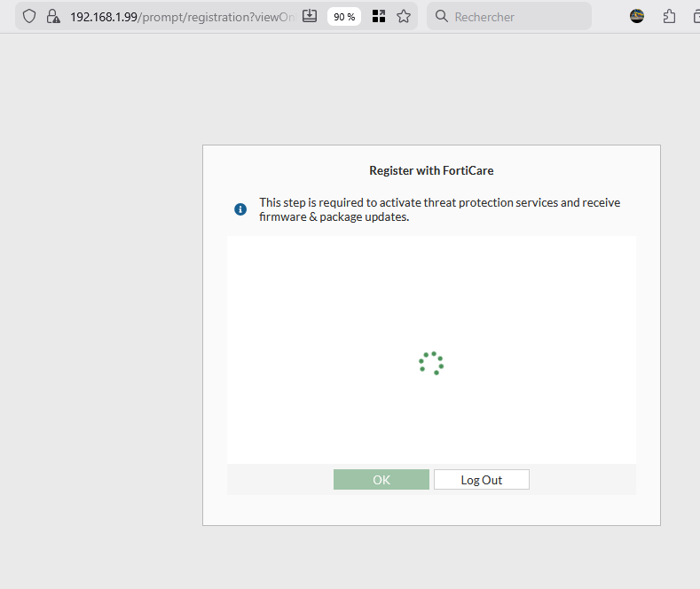Click the OK button in FortiCare dialog
The image size is (700, 589).
click(381, 480)
